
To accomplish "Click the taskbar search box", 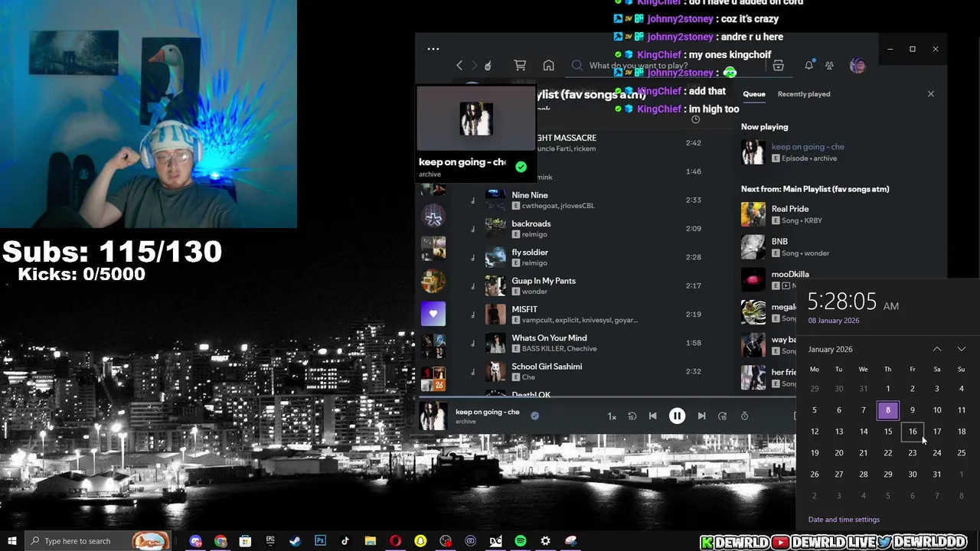I will pos(97,541).
